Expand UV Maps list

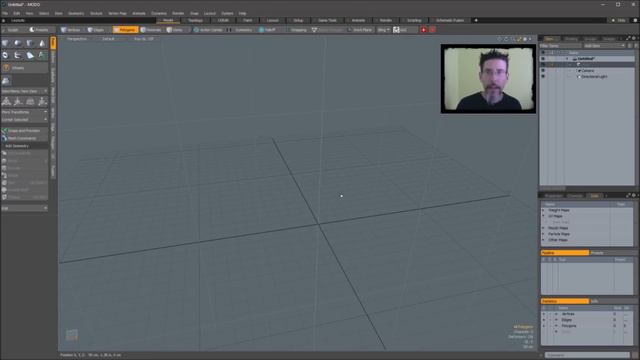click(544, 216)
